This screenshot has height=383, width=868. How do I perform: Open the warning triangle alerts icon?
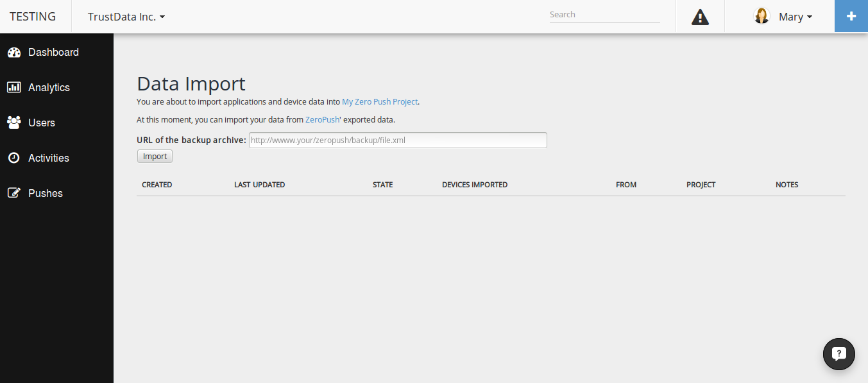click(x=700, y=17)
